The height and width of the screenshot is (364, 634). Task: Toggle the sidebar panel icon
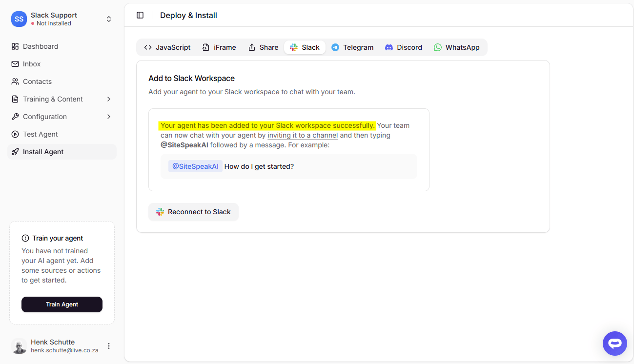140,15
